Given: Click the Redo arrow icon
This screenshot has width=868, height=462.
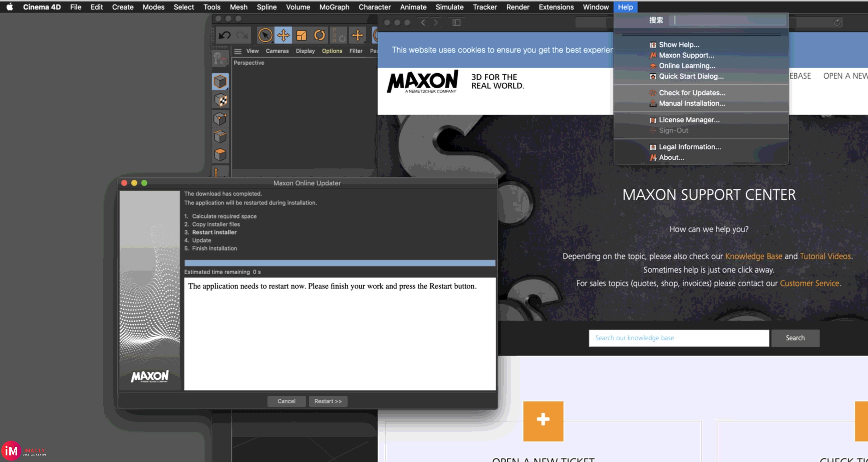Looking at the screenshot, I should [x=242, y=35].
